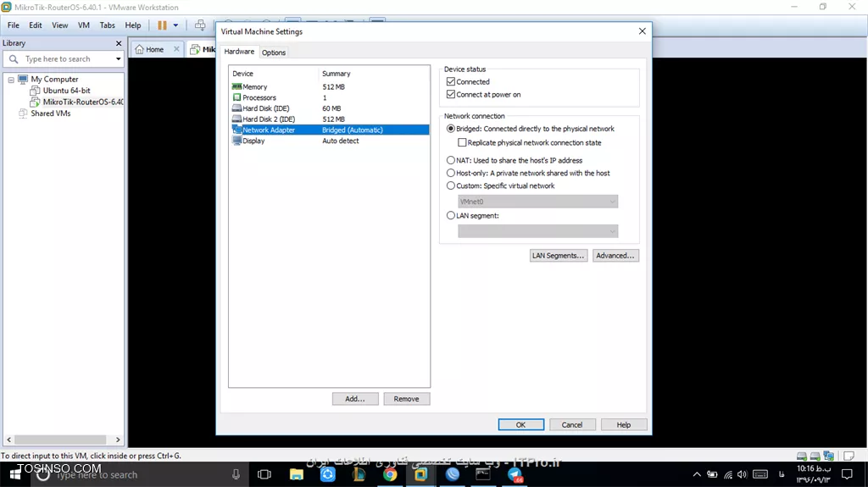Select the Display device row
Screen dimensions: 868x487
[330, 141]
